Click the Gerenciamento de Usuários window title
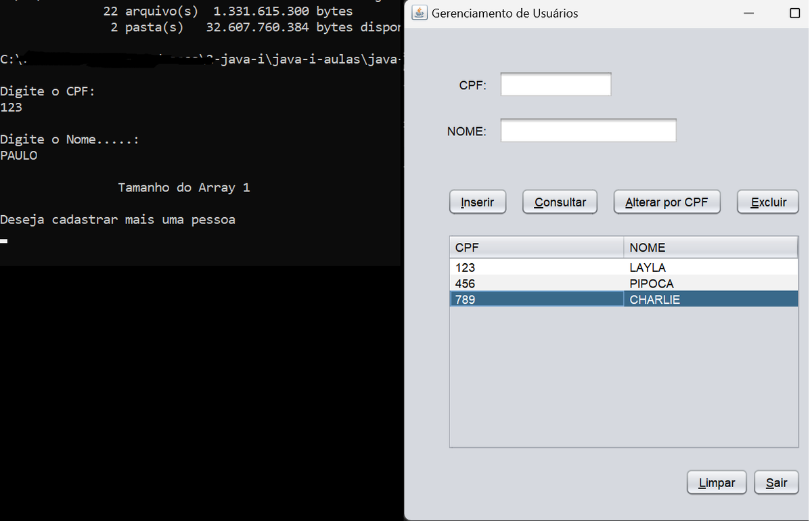Viewport: 812px width, 521px height. [x=505, y=14]
